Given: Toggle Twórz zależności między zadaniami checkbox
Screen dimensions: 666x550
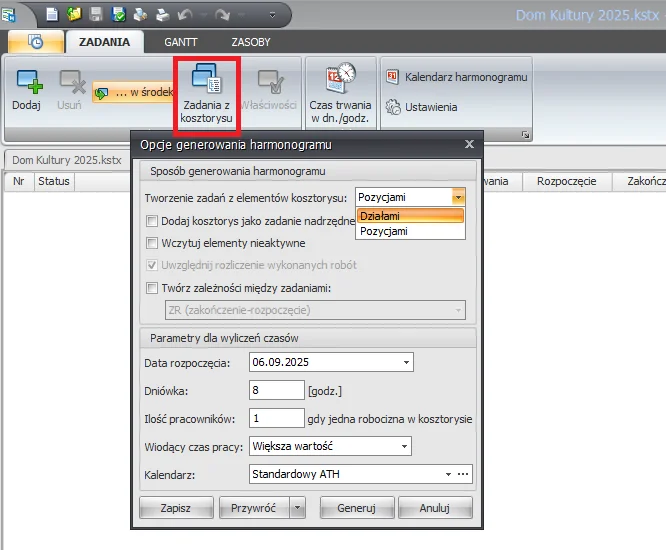Looking at the screenshot, I should coord(152,288).
